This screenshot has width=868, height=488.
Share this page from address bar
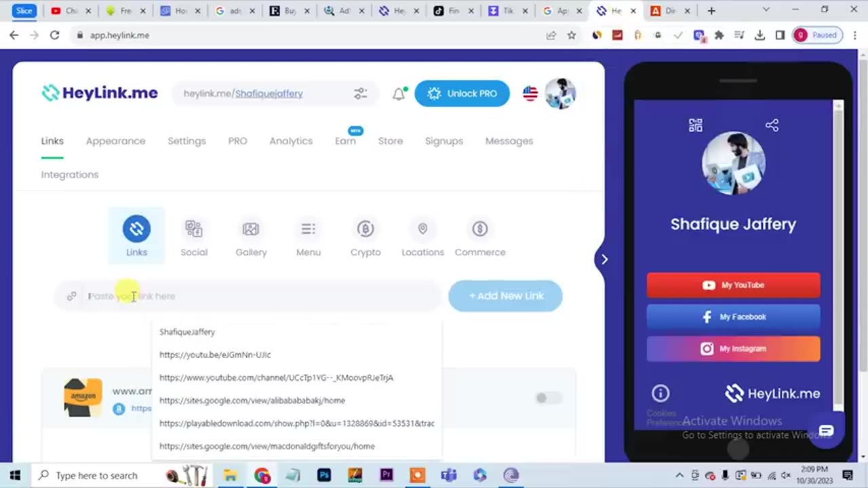pyautogui.click(x=551, y=35)
